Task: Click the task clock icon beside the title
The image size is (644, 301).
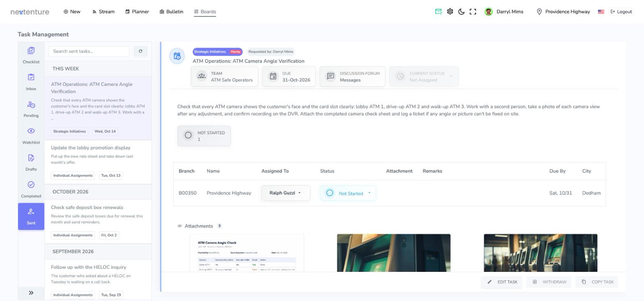Action: (177, 56)
